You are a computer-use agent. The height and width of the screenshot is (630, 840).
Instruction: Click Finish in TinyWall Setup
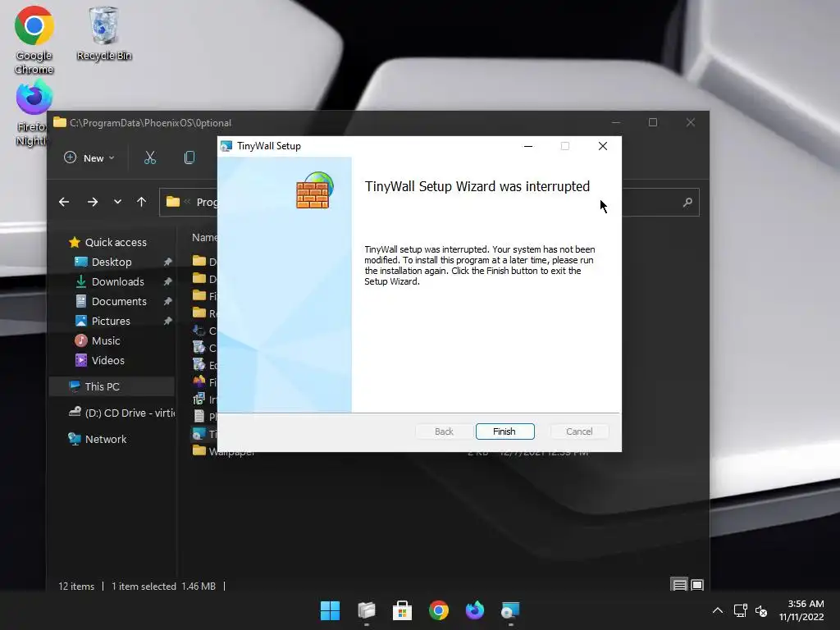pos(504,431)
